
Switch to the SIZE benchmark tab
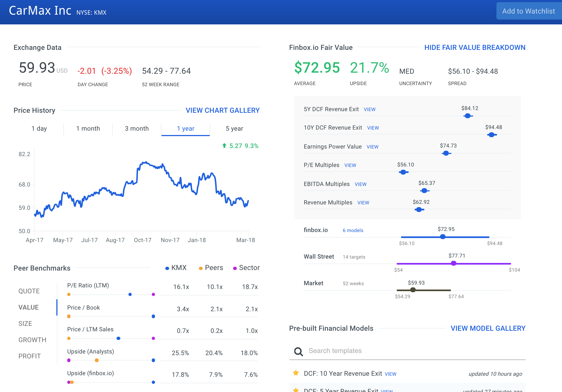[25, 324]
